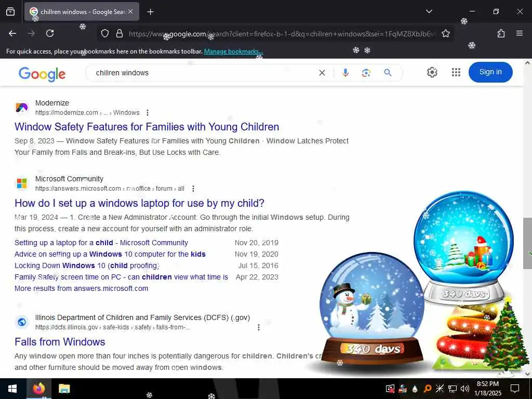Open File Explorer from the taskbar
Image resolution: width=532 pixels, height=399 pixels.
pos(64,389)
